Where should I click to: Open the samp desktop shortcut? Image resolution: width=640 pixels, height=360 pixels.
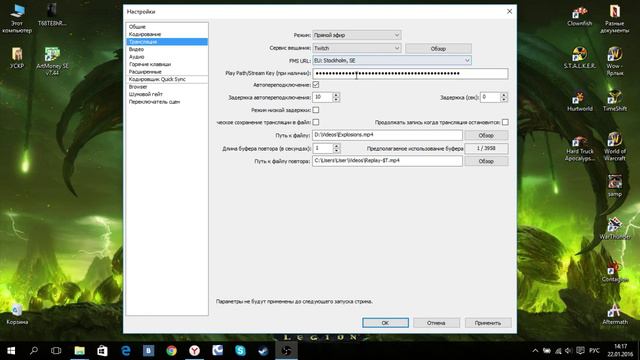coord(615,186)
